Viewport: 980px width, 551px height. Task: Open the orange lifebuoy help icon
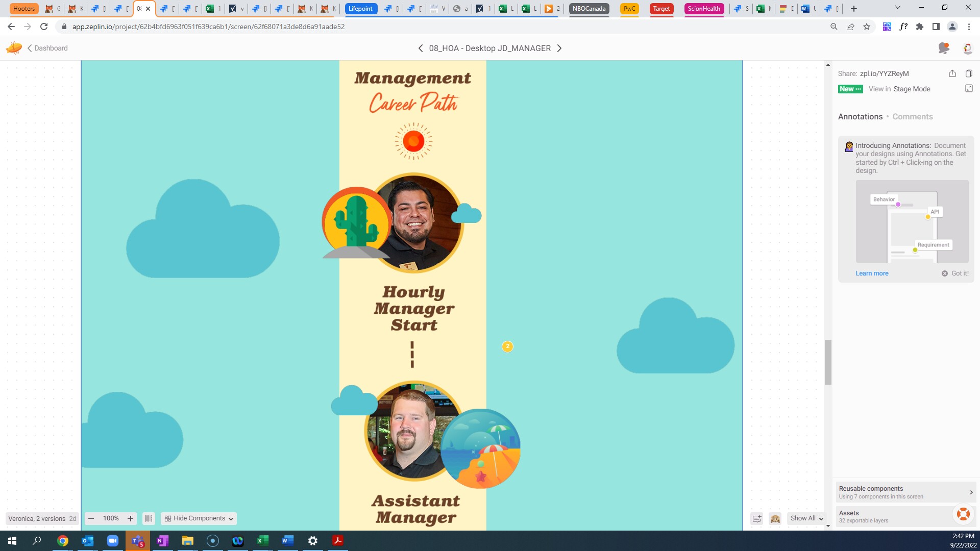coord(963,514)
